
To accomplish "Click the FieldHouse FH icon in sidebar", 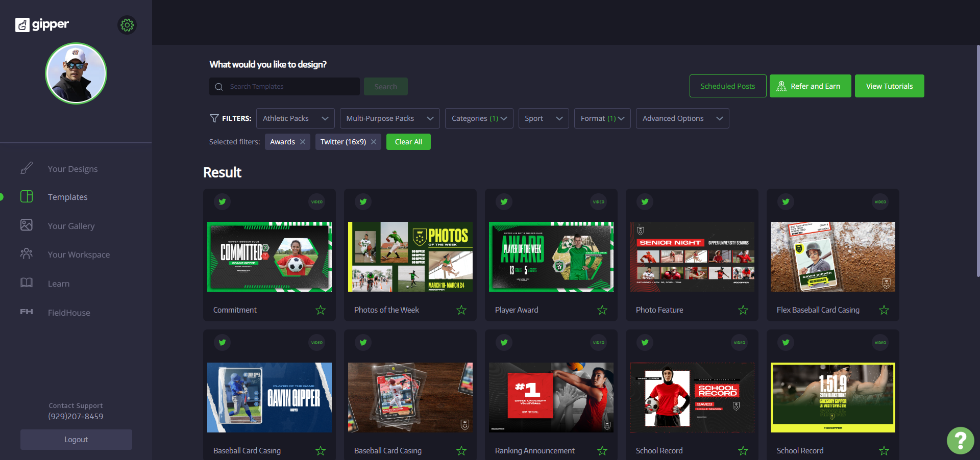I will point(27,312).
